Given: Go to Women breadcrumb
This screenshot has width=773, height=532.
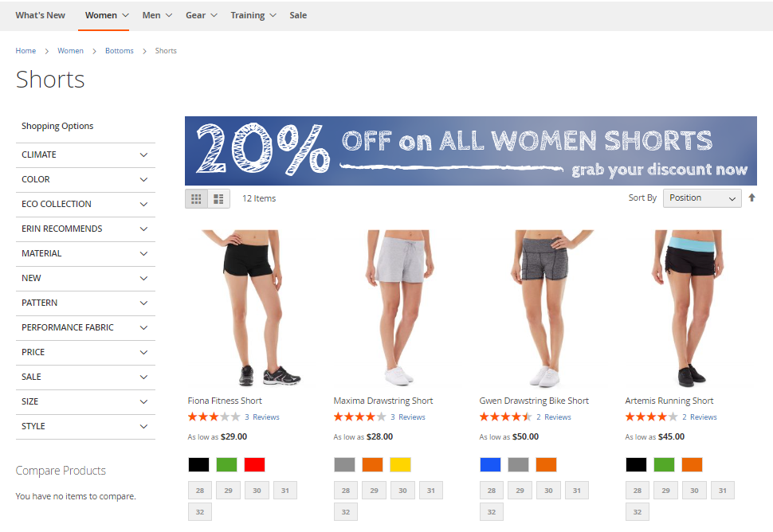Looking at the screenshot, I should tap(70, 51).
